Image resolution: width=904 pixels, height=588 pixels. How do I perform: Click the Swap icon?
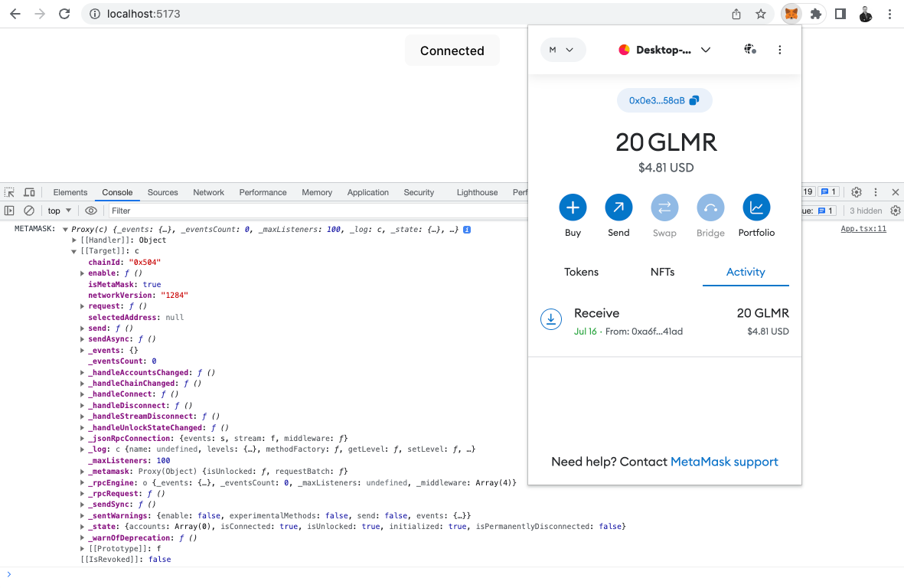point(664,207)
